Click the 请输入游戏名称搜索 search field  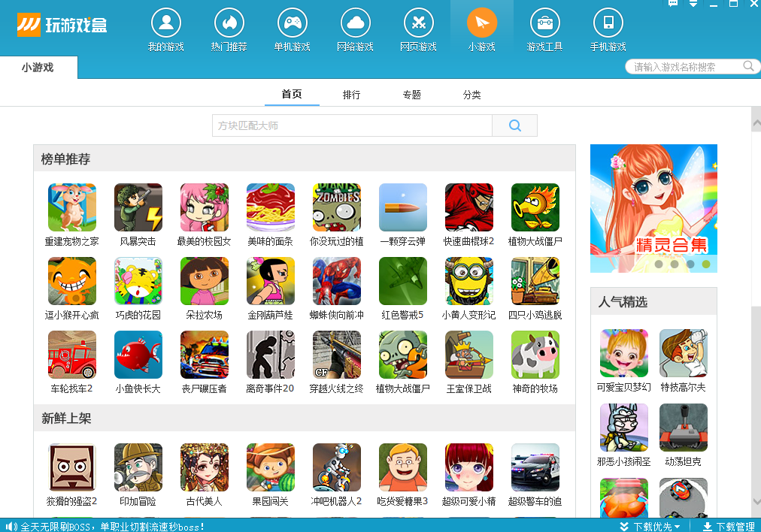(x=686, y=67)
